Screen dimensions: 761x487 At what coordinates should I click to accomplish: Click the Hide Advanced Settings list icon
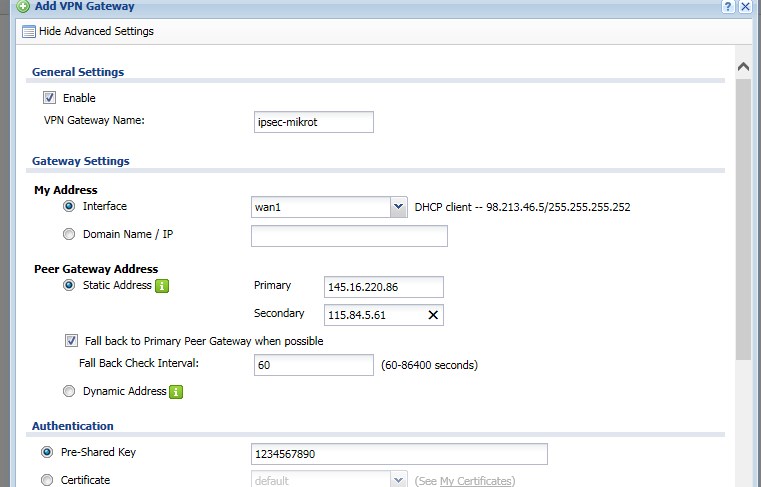(x=29, y=32)
